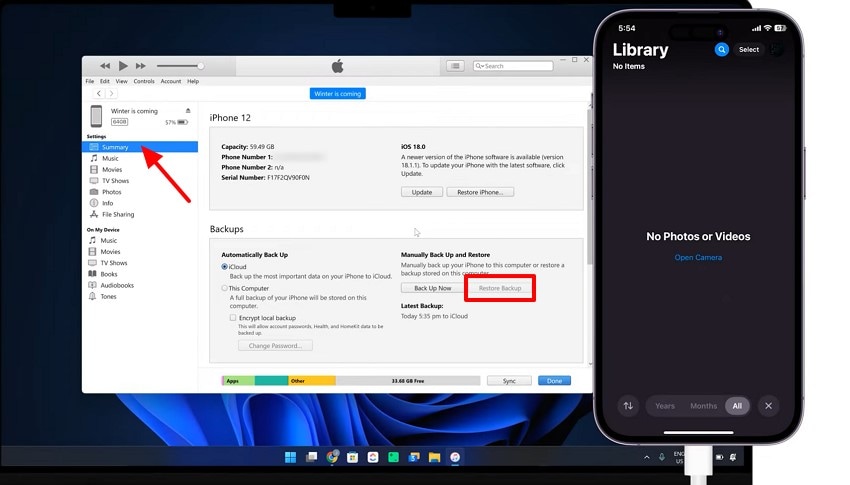Click the Sync button
The width and height of the screenshot is (850, 485).
pos(509,381)
